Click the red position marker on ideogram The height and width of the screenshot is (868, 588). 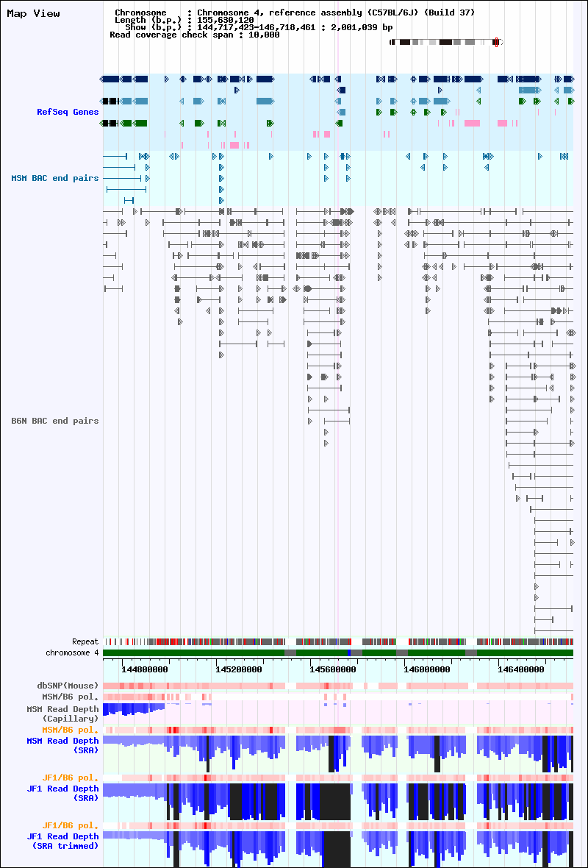496,42
